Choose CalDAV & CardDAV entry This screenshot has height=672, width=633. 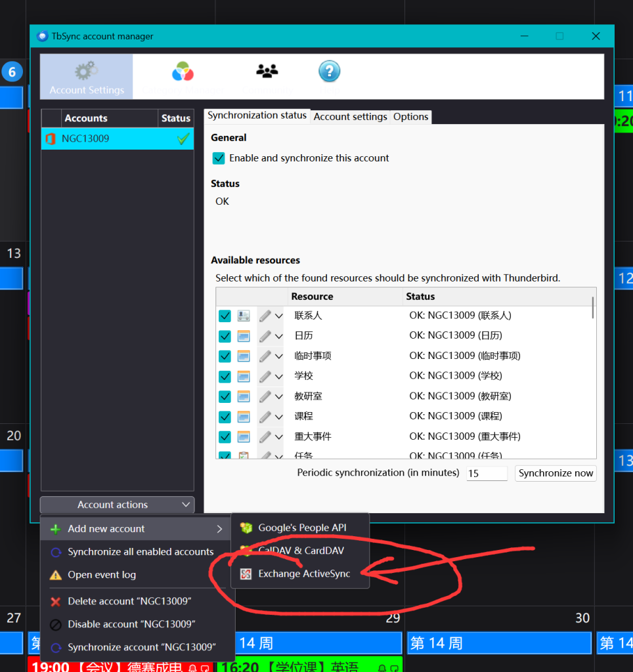click(x=300, y=551)
